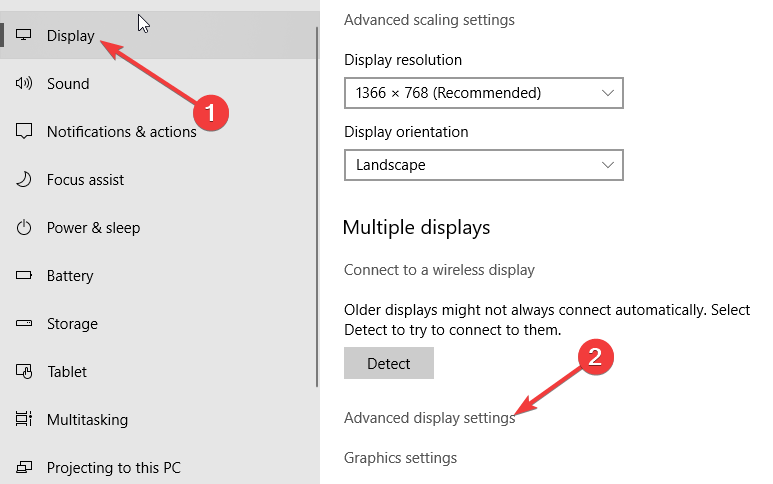
Task: Click the Storage drive icon
Action: tap(24, 323)
